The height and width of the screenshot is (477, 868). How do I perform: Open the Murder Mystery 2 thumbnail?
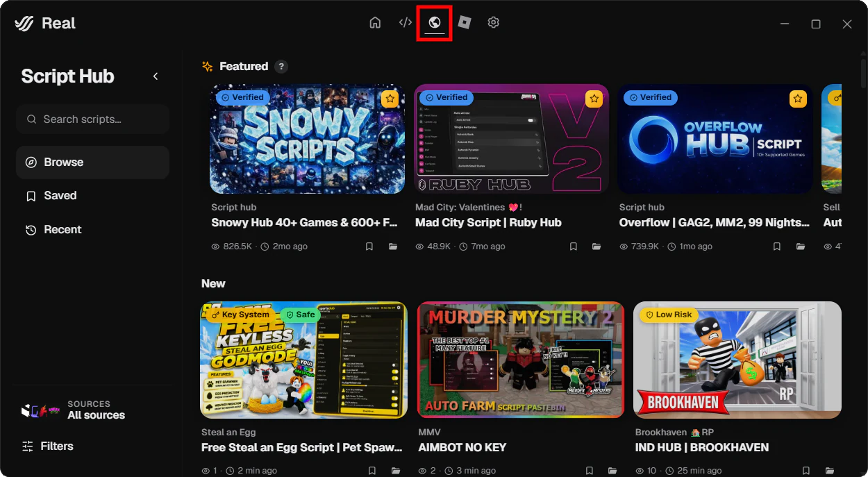tap(520, 360)
